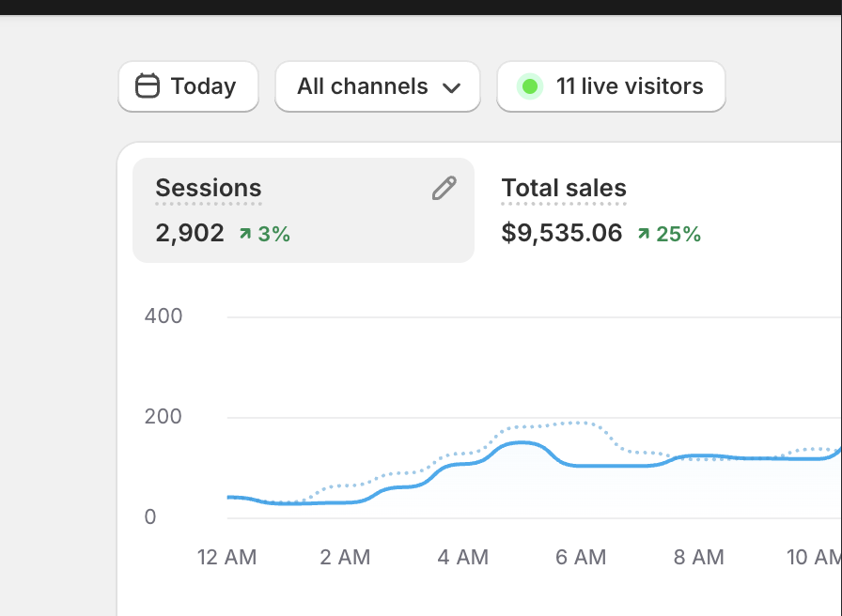Click the 200 y-axis label
The image size is (842, 616).
click(164, 416)
